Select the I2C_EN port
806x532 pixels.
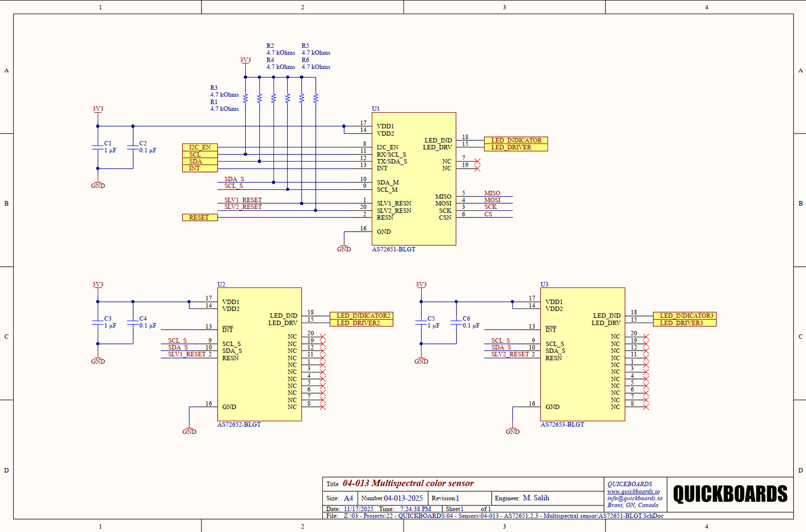(200, 147)
